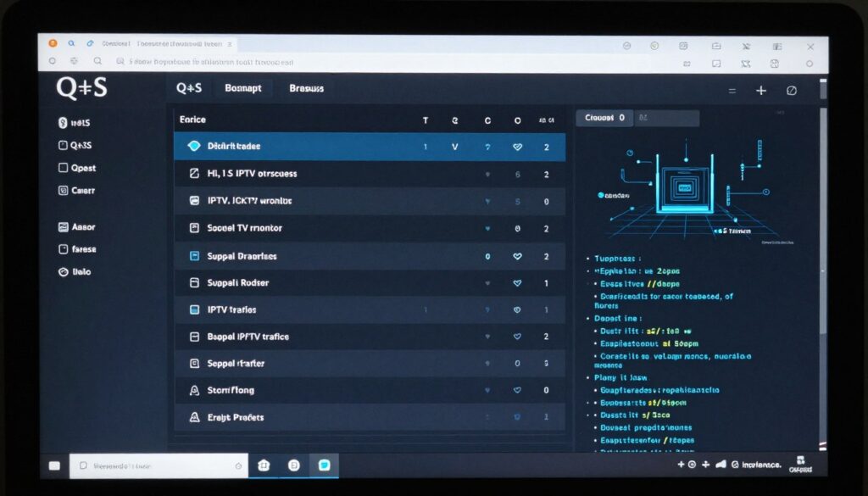This screenshot has width=868, height=496.
Task: Toggle the heart in the Suppal Draorises row
Action: pos(517,257)
